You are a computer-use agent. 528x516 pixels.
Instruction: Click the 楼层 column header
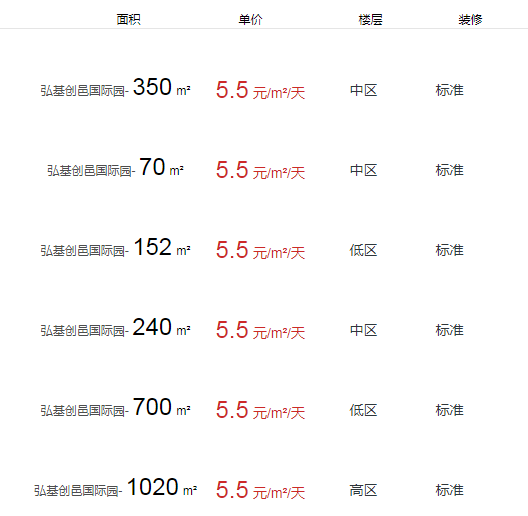tap(370, 20)
